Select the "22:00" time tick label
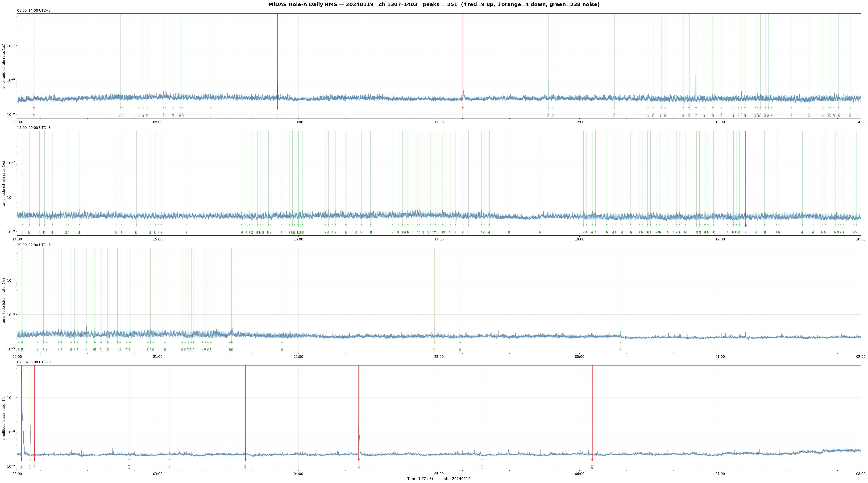This screenshot has width=868, height=483. [x=298, y=356]
